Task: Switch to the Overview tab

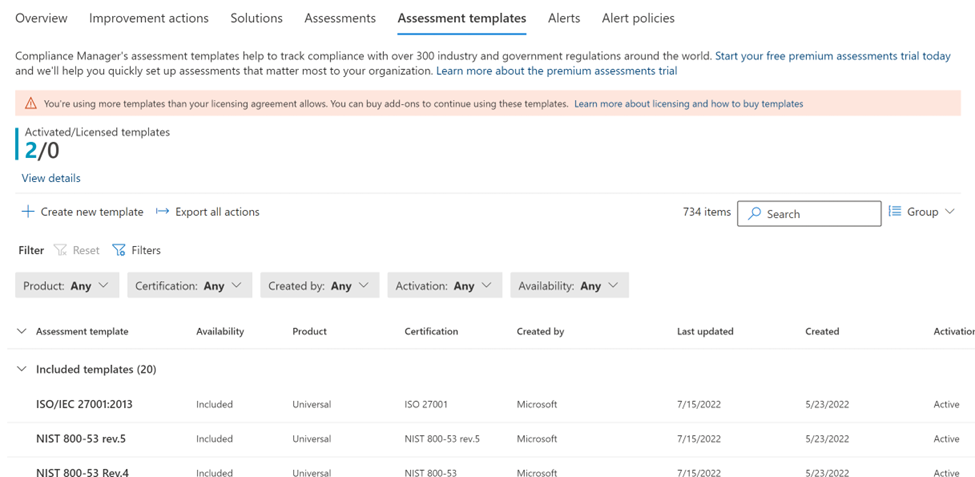Action: [41, 18]
